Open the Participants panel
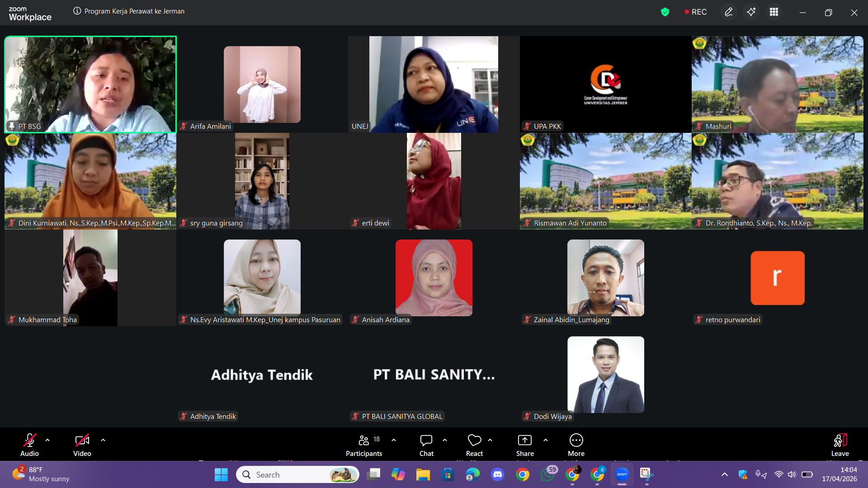Image resolution: width=868 pixels, height=488 pixels. tap(364, 445)
